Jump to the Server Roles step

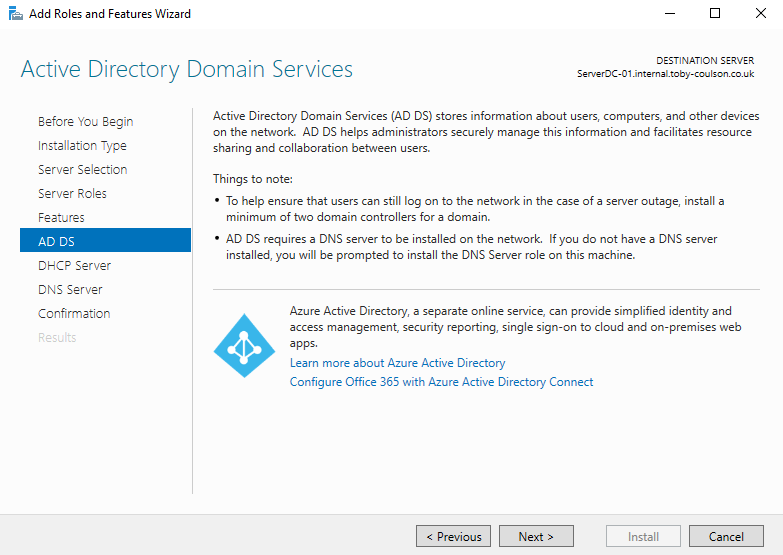[72, 194]
